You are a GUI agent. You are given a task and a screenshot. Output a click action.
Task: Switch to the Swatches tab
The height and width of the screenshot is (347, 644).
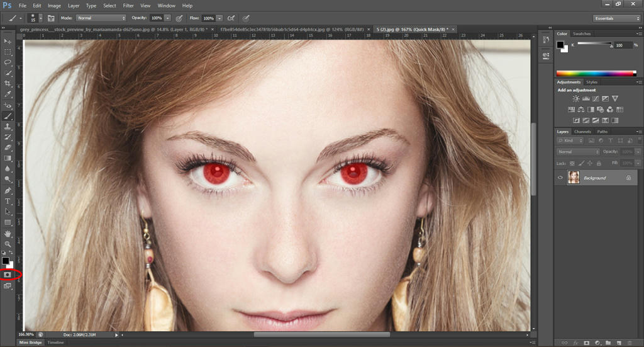[x=582, y=34]
